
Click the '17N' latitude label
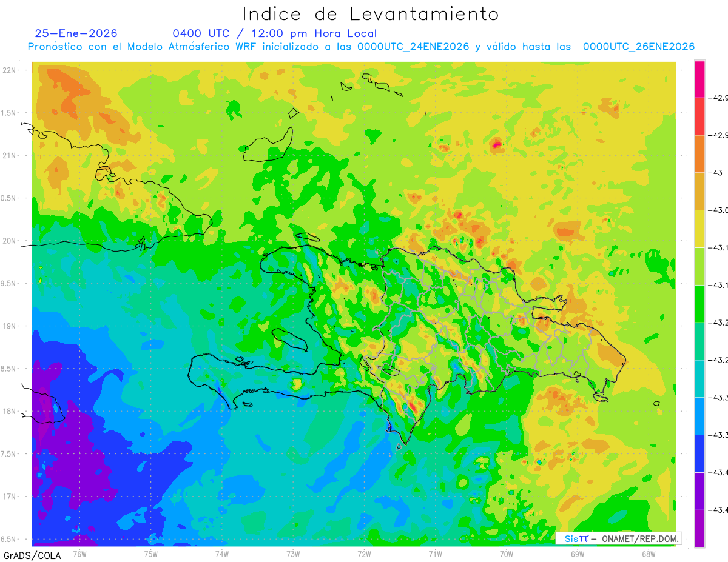tap(10, 497)
